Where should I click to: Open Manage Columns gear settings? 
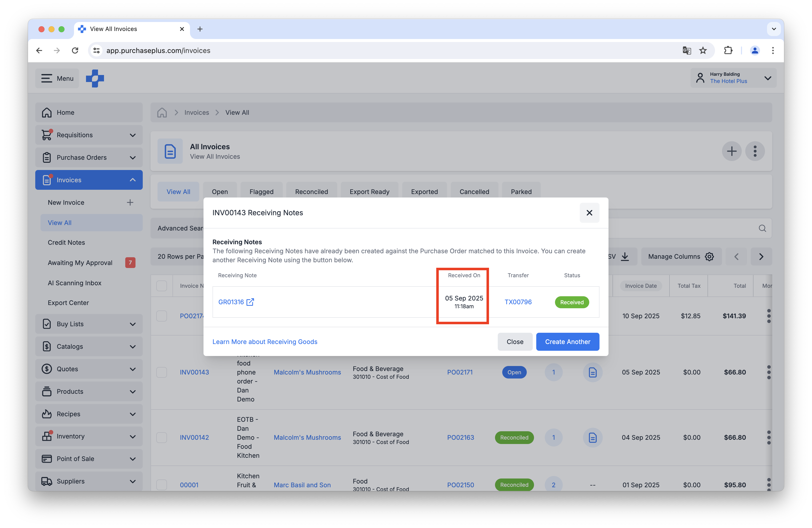click(709, 256)
